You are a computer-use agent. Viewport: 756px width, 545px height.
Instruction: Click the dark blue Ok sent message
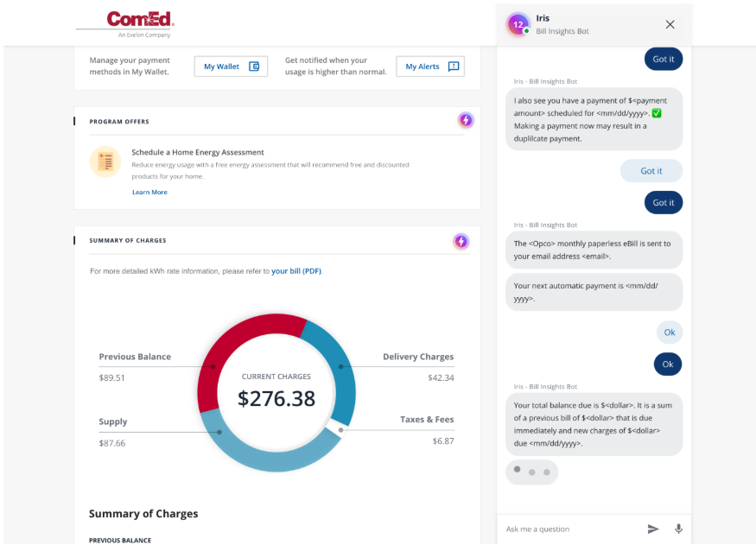pos(668,364)
